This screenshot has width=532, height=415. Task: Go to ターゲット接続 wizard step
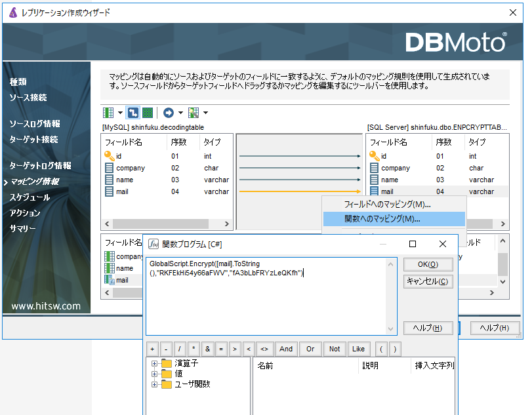[x=33, y=140]
